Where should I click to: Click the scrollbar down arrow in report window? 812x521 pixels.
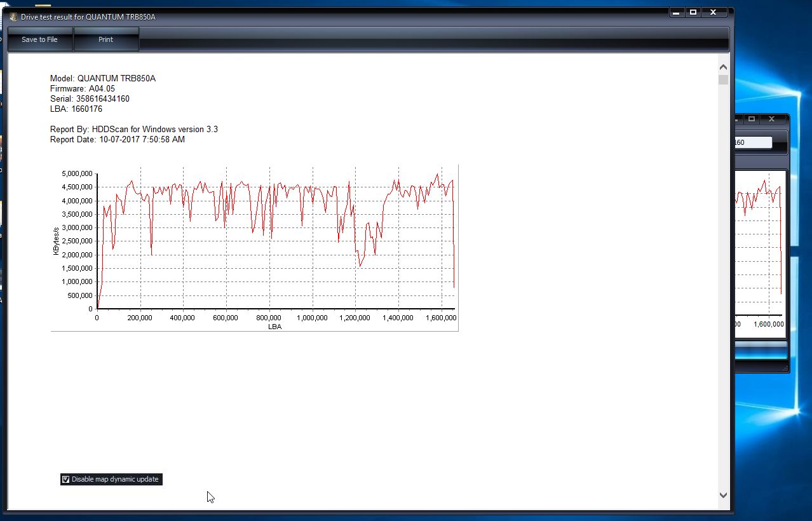coord(723,495)
